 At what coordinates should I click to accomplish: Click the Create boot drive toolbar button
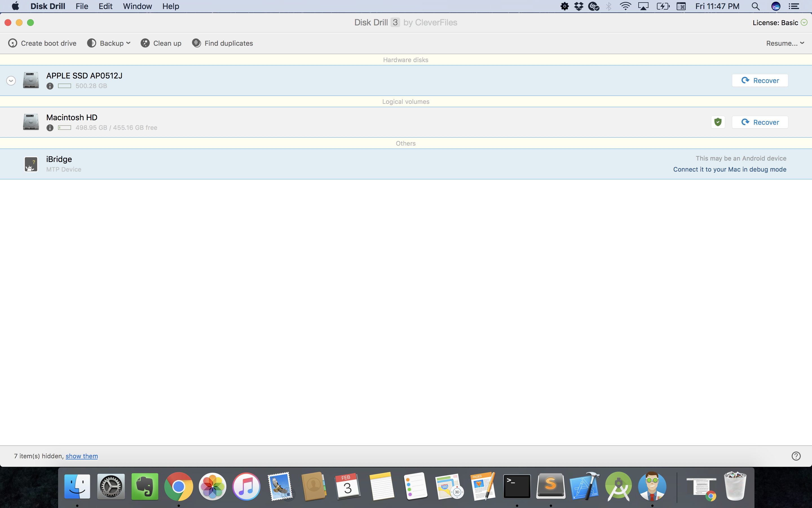pyautogui.click(x=42, y=43)
